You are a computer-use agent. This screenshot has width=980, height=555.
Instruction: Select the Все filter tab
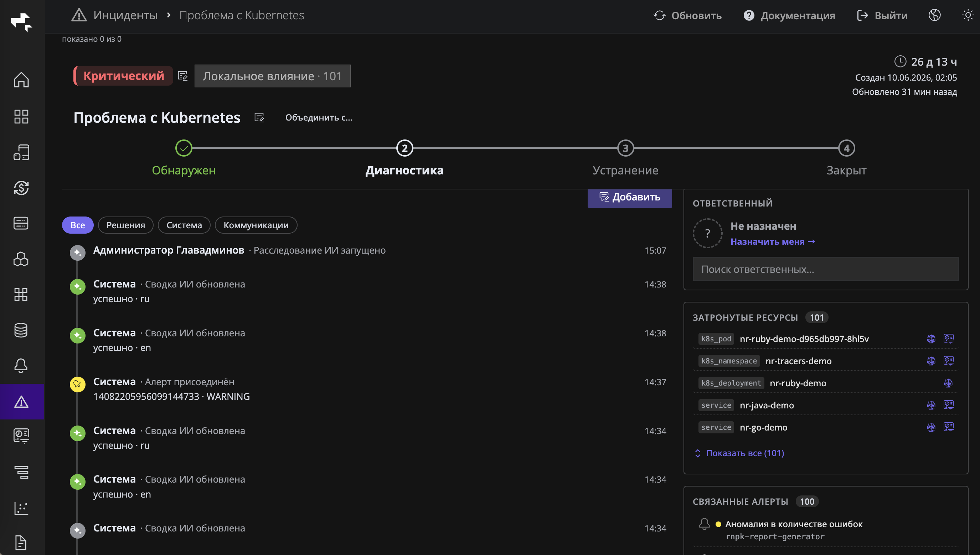(78, 225)
